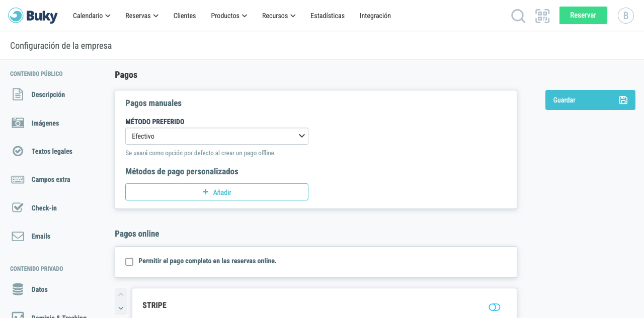Select Descripción in the sidebar

[48, 94]
